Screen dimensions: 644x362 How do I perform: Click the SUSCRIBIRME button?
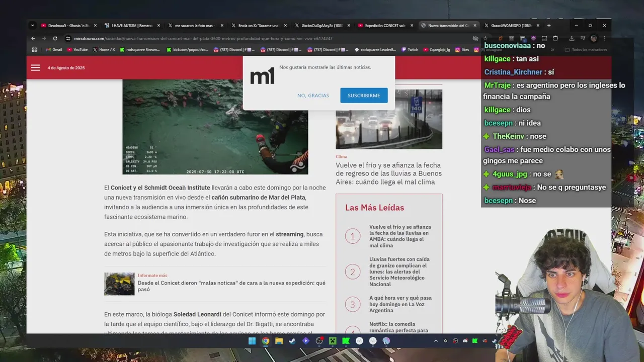click(364, 96)
